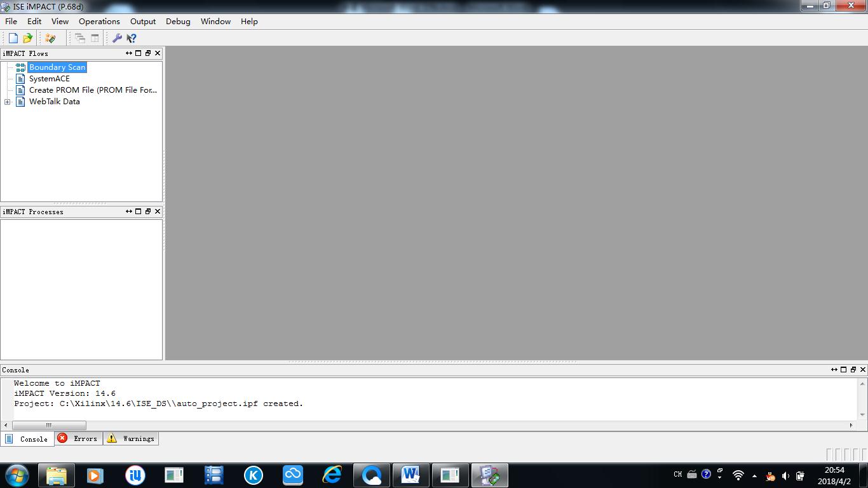Click console scroll left arrow

[6, 425]
